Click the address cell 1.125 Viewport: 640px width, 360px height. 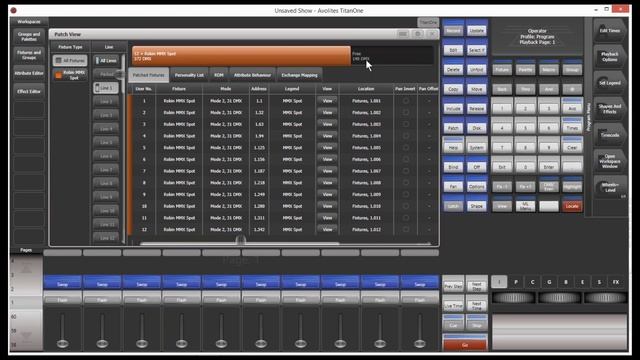[x=259, y=147]
